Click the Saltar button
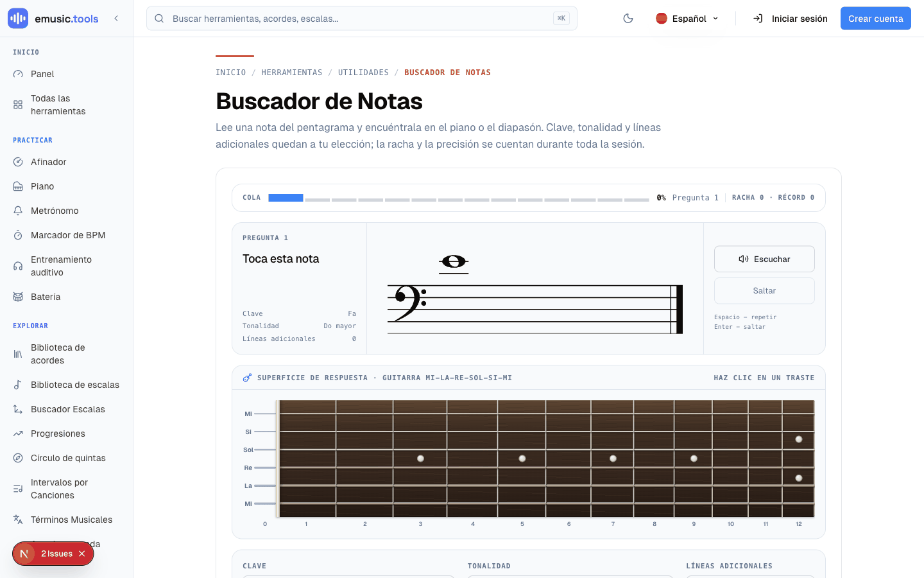 (764, 291)
